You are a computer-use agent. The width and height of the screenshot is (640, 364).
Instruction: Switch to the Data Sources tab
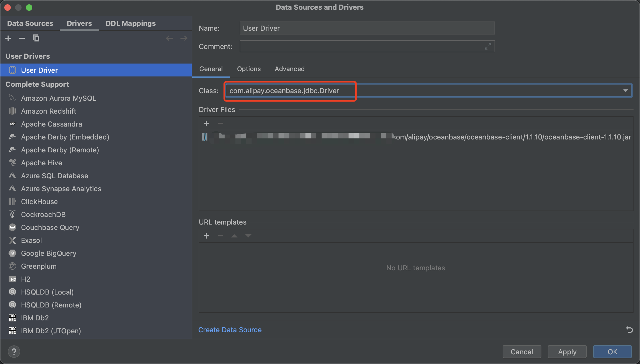[30, 23]
